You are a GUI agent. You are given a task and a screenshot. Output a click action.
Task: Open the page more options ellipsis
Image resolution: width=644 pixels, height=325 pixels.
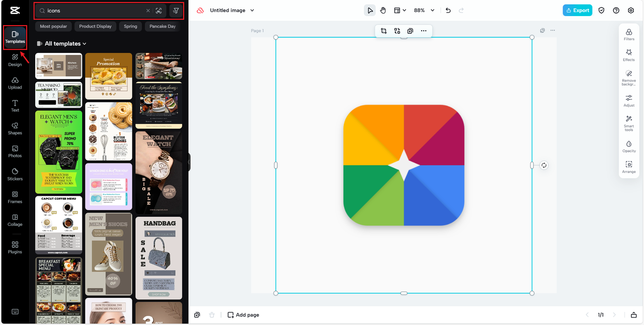click(553, 31)
